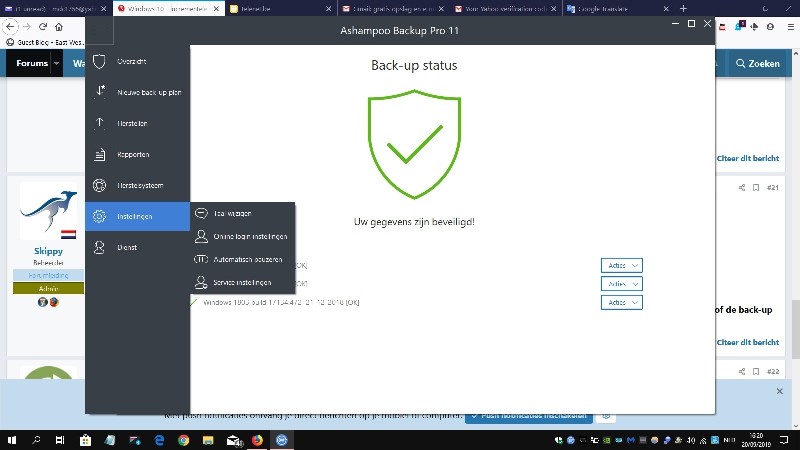This screenshot has width=800, height=450.
Task: Click the taskbar search magnifier icon
Action: (x=36, y=440)
